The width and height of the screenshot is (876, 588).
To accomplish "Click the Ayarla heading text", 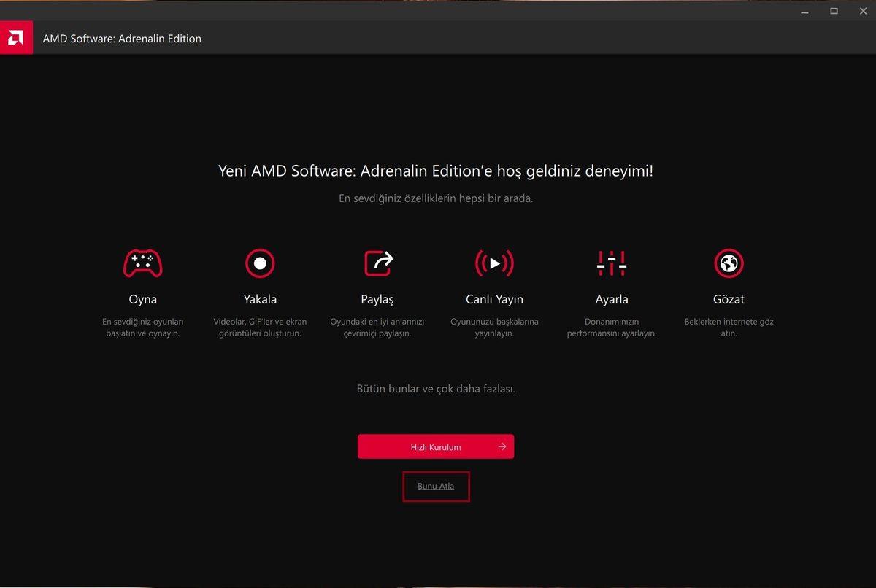I will [612, 300].
